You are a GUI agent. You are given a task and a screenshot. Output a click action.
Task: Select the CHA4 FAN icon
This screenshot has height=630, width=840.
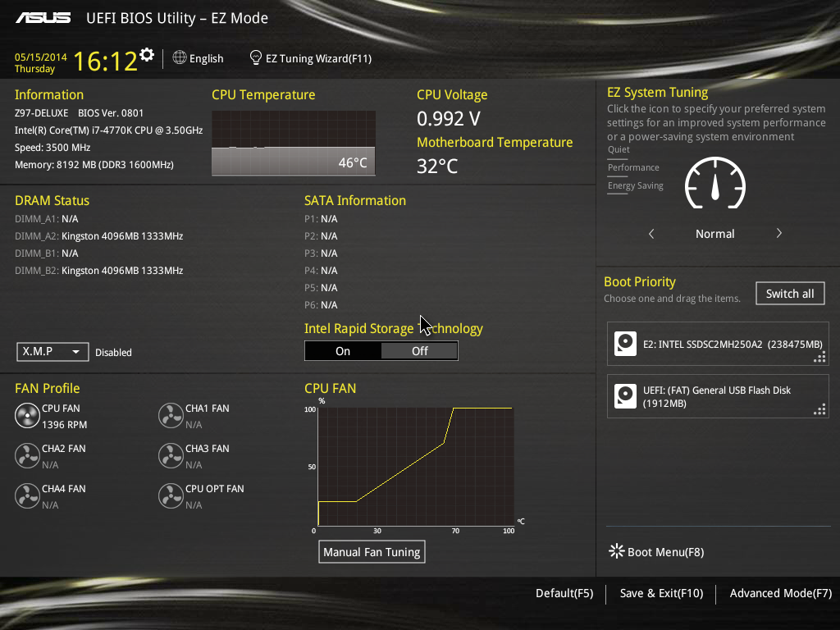point(27,496)
